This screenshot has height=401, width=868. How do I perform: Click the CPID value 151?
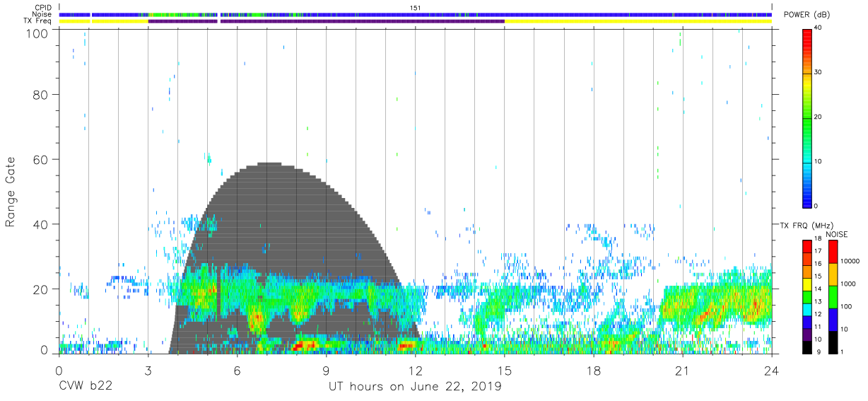(416, 7)
